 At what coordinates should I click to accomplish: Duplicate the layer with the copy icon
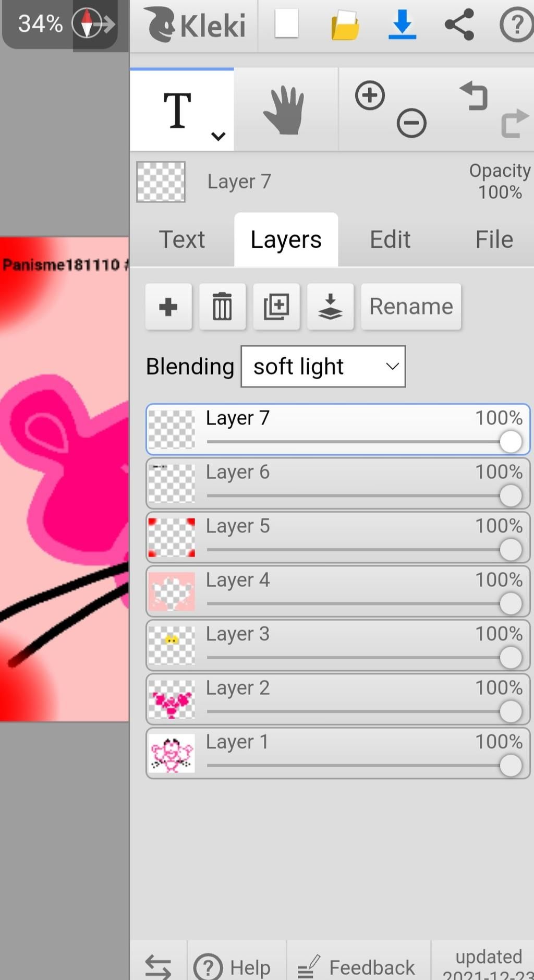276,307
